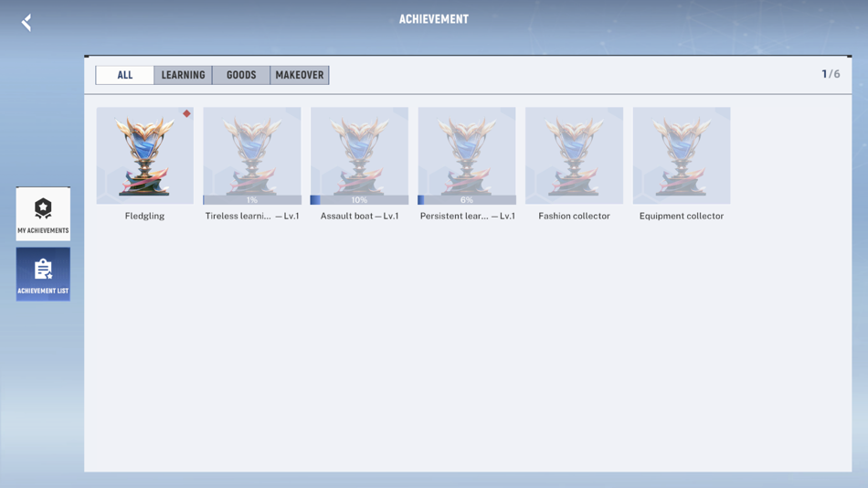Open the Equipment collector trophy card
Screen dimensions: 868x488
[x=682, y=155]
